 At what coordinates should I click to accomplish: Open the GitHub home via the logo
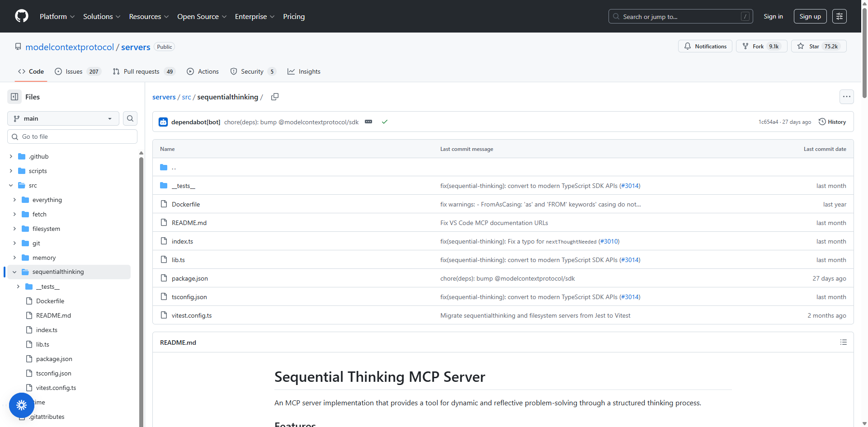[x=21, y=16]
